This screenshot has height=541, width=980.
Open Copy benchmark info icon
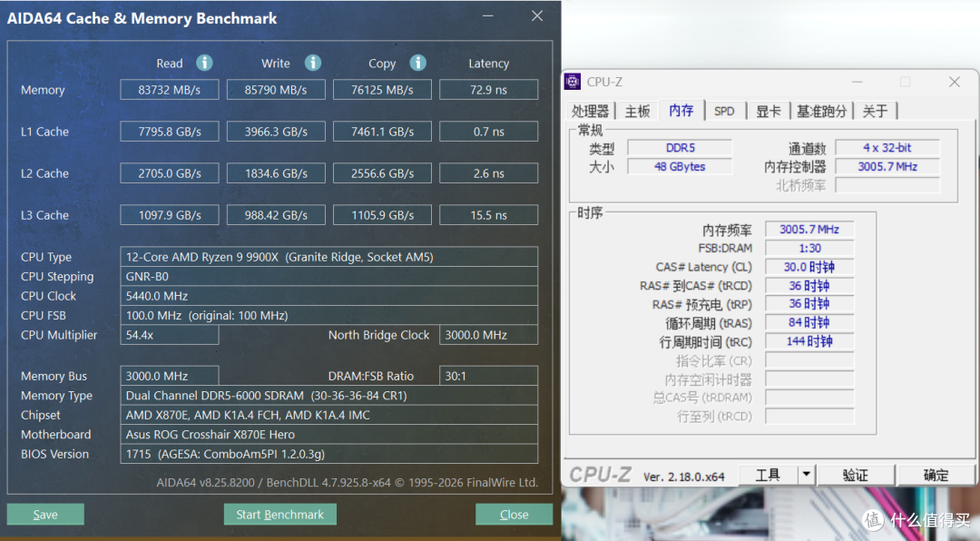click(x=417, y=63)
